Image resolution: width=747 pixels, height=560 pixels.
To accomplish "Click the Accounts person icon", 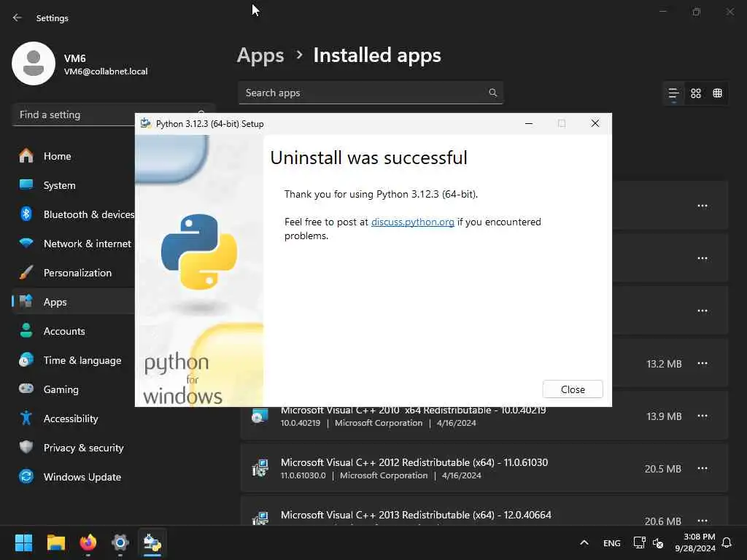I will pyautogui.click(x=26, y=330).
